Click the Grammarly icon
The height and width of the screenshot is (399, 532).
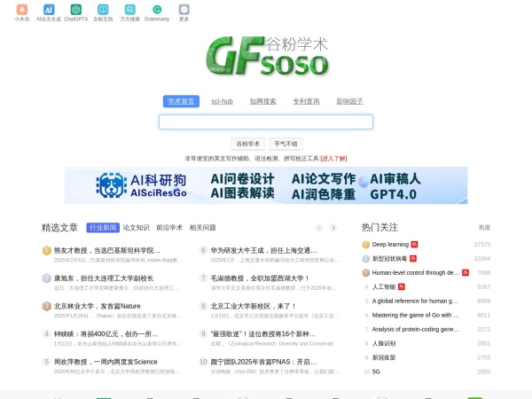tap(157, 10)
